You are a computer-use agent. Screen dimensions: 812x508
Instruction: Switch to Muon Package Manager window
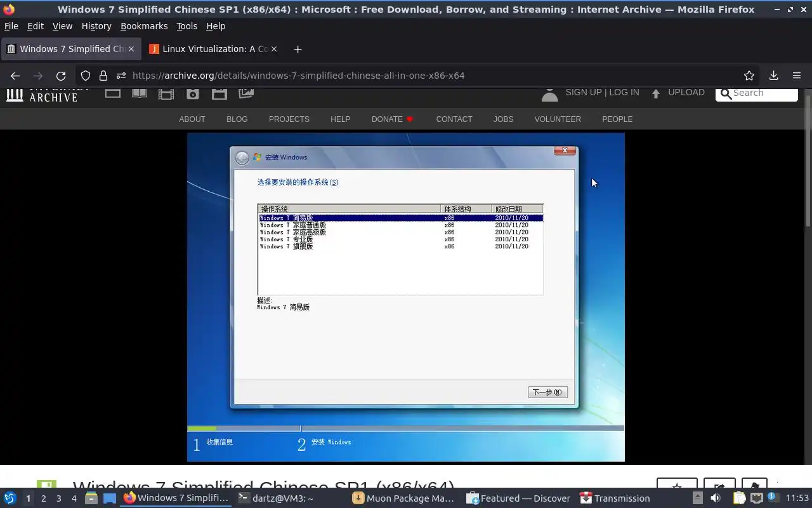(403, 498)
